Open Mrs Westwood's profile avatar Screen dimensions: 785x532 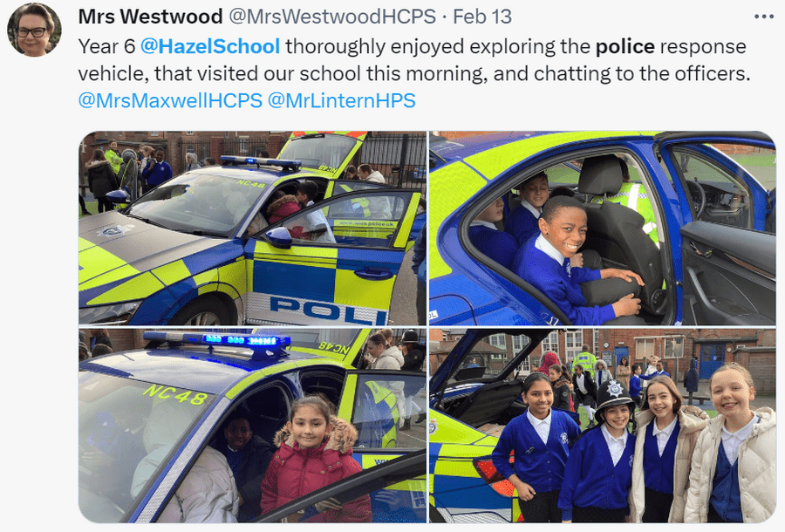click(34, 29)
